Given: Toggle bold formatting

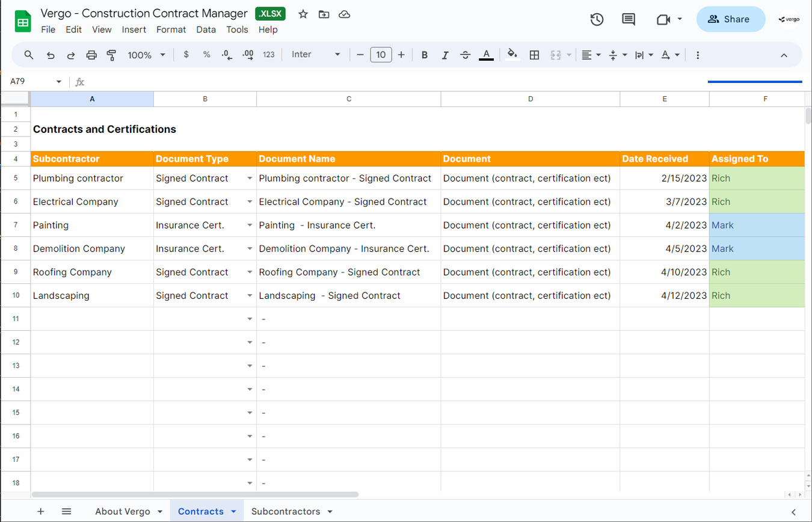Looking at the screenshot, I should click(x=424, y=55).
